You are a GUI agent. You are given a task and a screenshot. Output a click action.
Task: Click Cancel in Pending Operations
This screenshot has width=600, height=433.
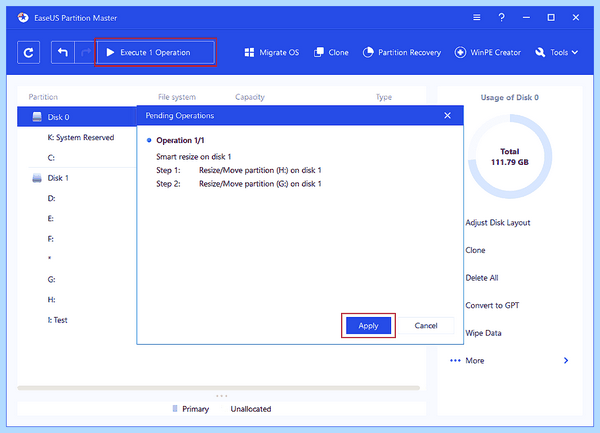(426, 326)
